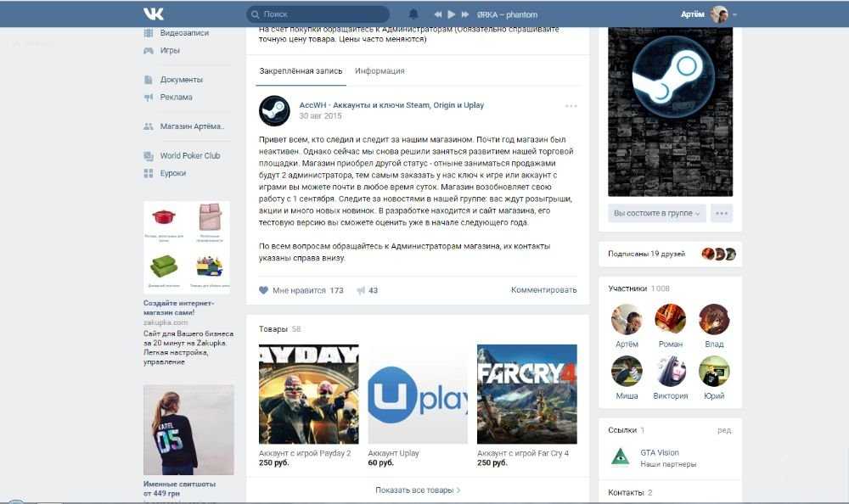The image size is (849, 504).
Task: Click the document icon beside Документы
Action: (x=149, y=80)
